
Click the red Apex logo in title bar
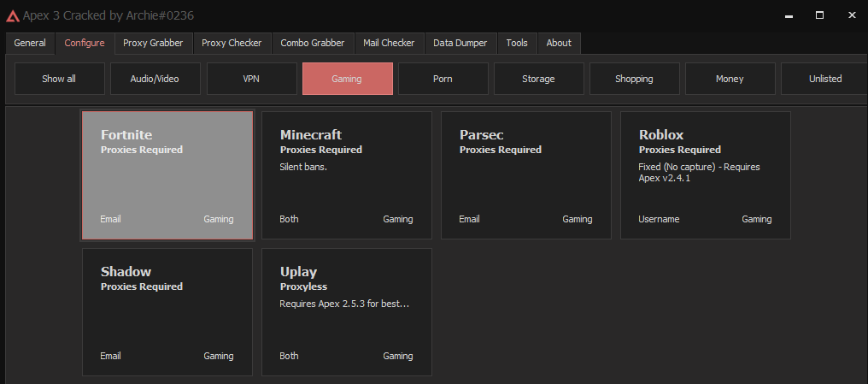click(x=12, y=16)
